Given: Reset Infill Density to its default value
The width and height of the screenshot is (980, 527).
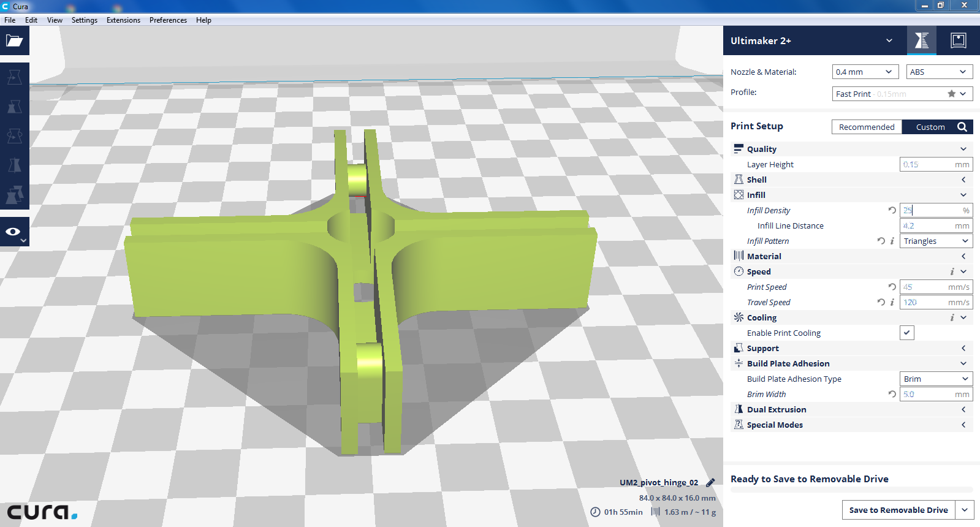Looking at the screenshot, I should coord(892,210).
